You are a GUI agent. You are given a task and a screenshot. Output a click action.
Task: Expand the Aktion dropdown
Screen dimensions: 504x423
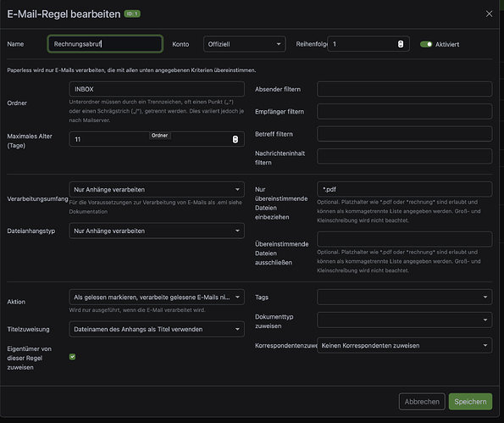pyautogui.click(x=157, y=298)
